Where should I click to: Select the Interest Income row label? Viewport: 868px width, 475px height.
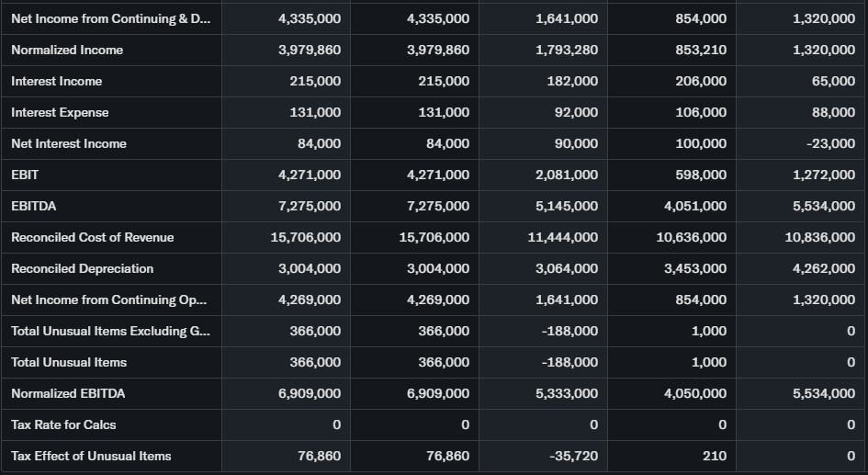click(57, 81)
